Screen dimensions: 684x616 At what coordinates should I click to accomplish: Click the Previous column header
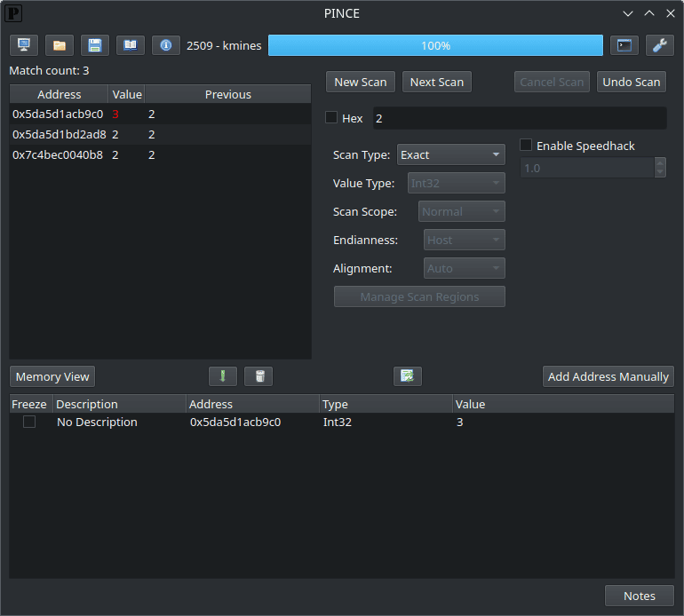pos(227,94)
